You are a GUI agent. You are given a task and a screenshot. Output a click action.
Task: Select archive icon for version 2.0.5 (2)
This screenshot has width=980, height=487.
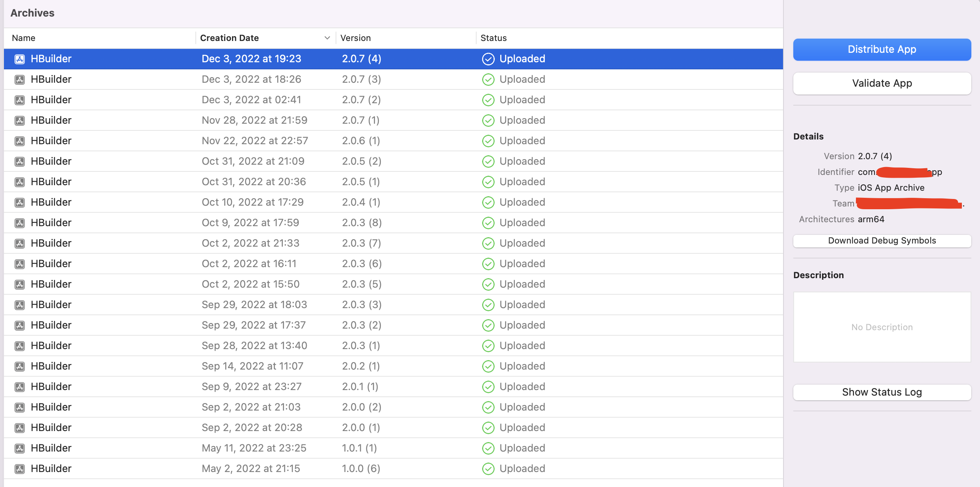pyautogui.click(x=20, y=162)
